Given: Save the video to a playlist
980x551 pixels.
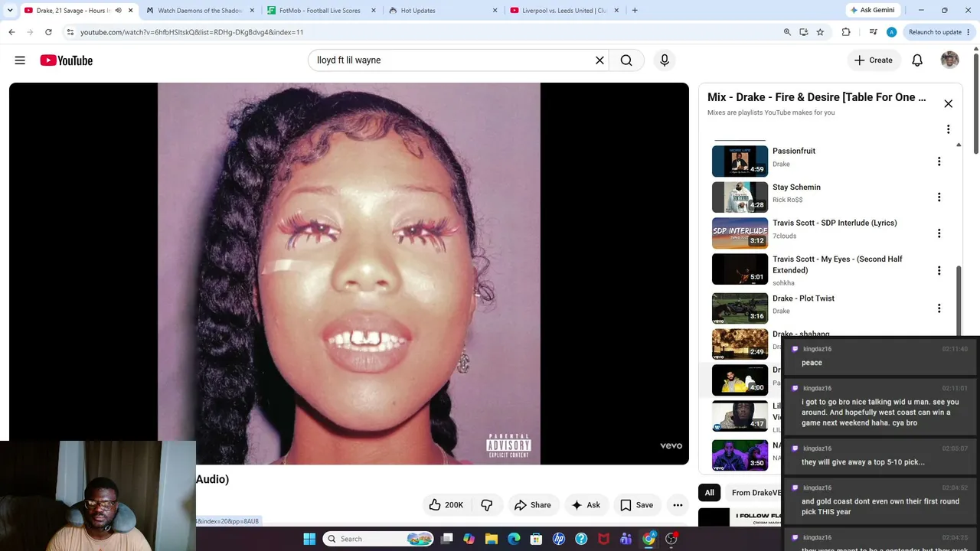Looking at the screenshot, I should (x=637, y=505).
